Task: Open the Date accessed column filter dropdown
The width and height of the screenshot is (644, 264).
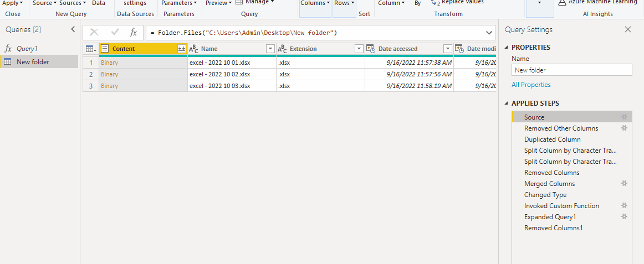Action: [x=448, y=49]
